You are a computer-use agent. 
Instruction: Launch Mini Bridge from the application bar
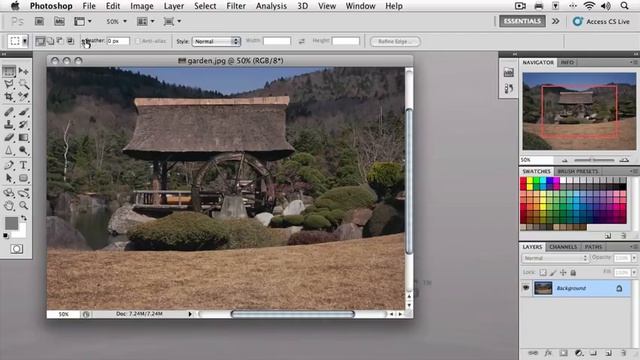tap(60, 21)
